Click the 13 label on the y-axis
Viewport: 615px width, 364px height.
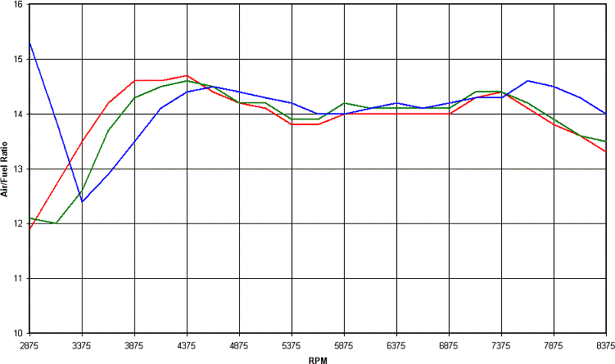[x=19, y=169]
